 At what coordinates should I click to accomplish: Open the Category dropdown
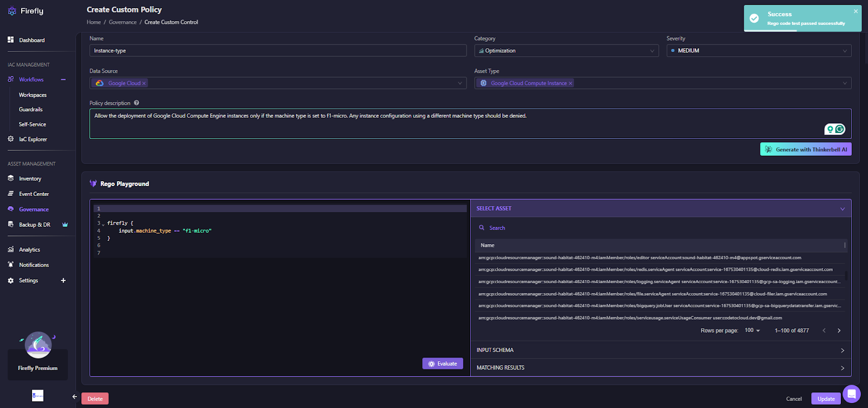(566, 50)
